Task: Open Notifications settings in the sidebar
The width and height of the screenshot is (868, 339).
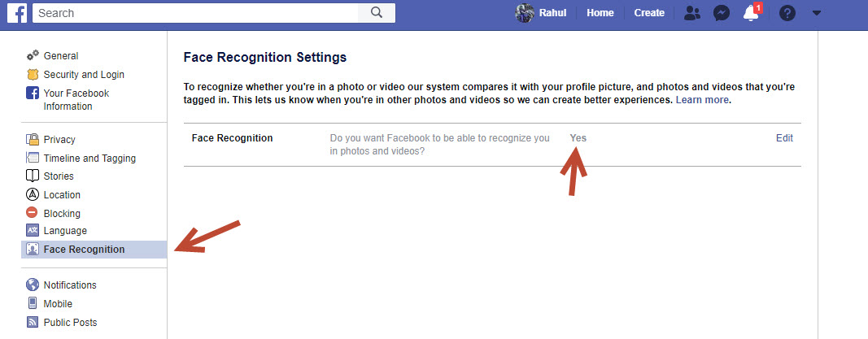Action: coord(70,285)
